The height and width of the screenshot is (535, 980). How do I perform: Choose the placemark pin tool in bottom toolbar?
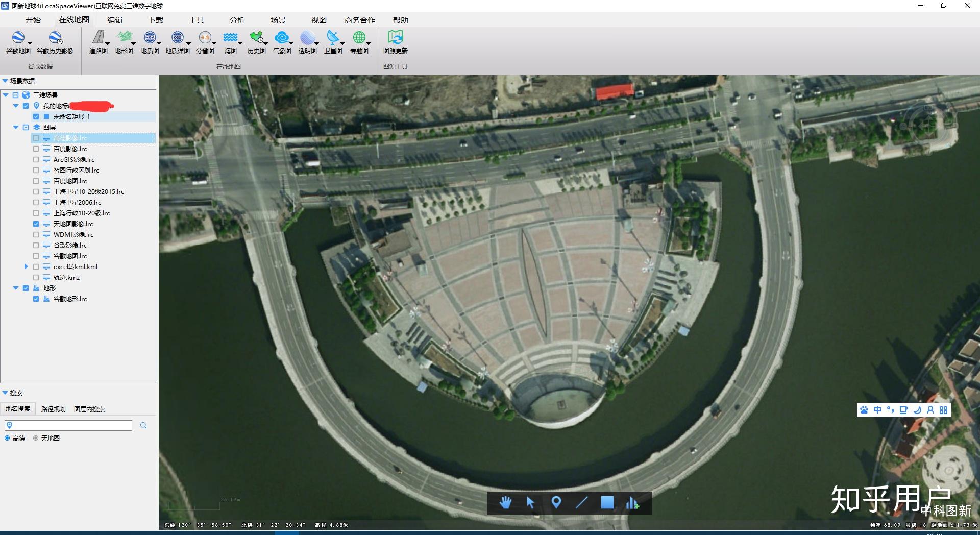556,503
